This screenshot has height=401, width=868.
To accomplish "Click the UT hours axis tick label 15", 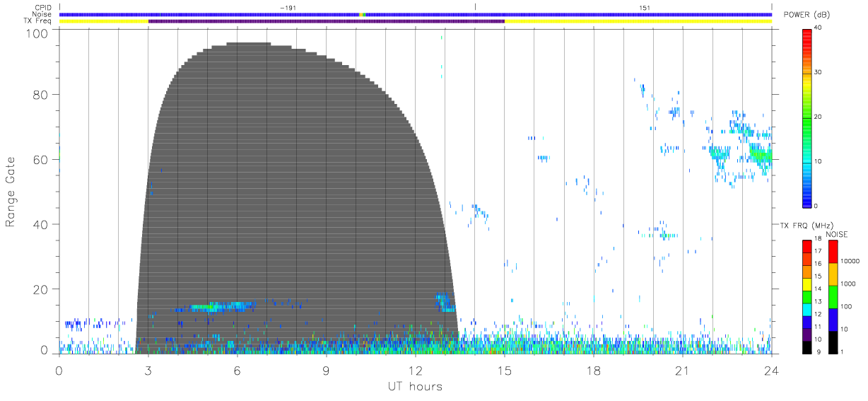I will [505, 370].
